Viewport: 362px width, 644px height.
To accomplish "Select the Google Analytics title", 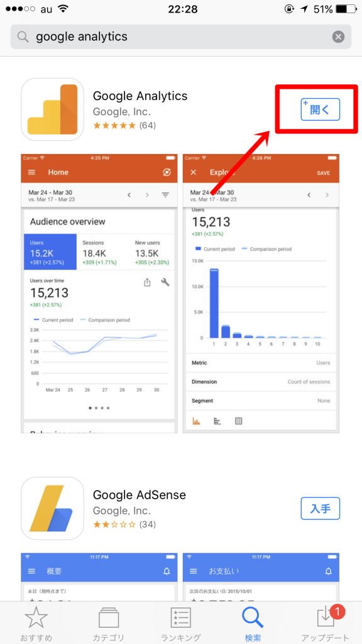I will [x=140, y=96].
